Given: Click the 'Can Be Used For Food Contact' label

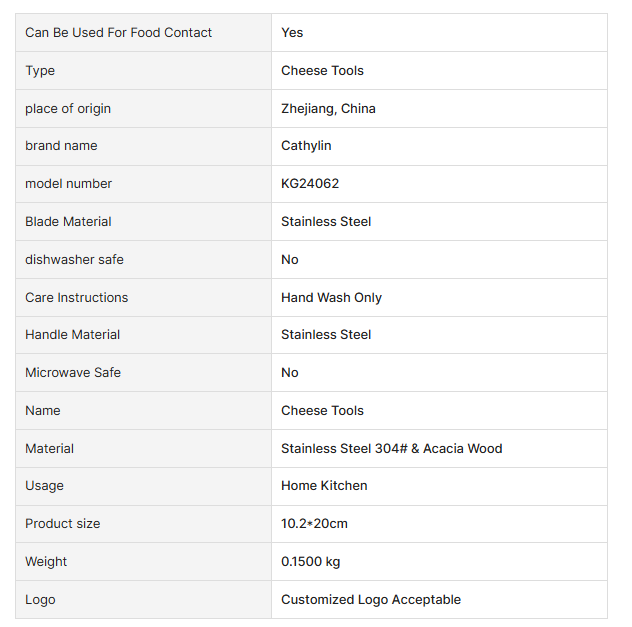Looking at the screenshot, I should 118,33.
